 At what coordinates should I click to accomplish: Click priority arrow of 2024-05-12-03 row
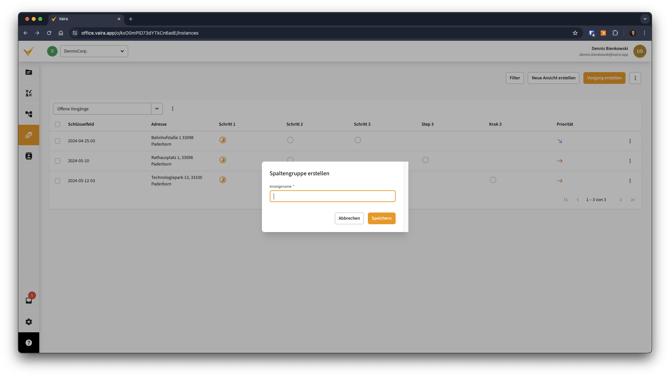(x=560, y=180)
